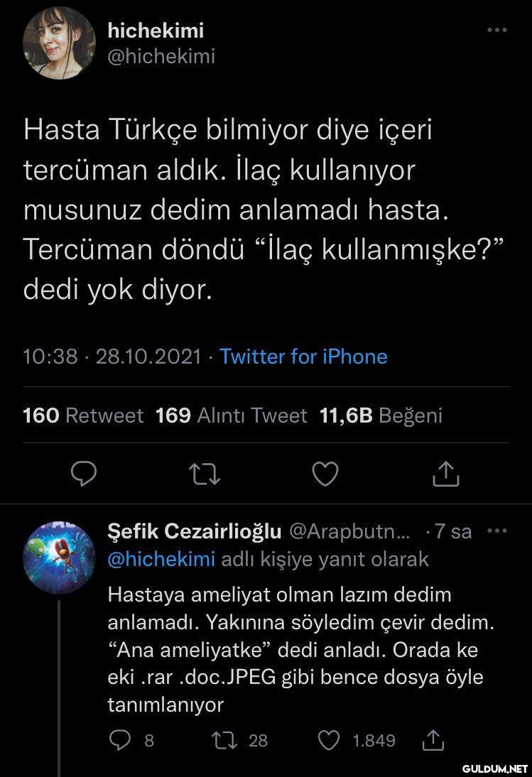Retweet the main hichekimi tweet

tap(205, 474)
